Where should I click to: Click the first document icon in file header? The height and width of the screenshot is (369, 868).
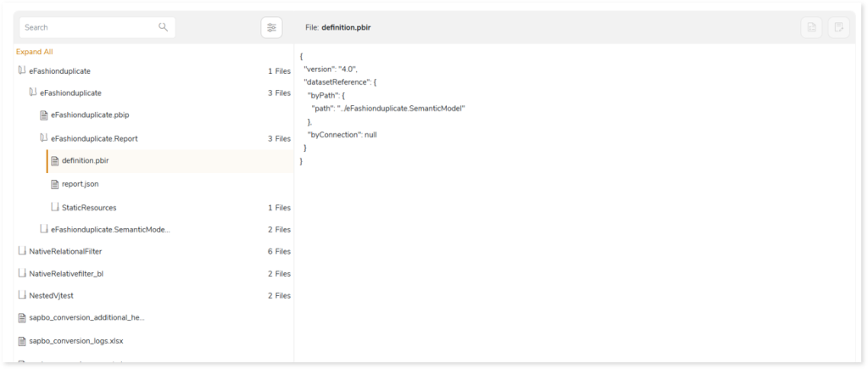(811, 27)
